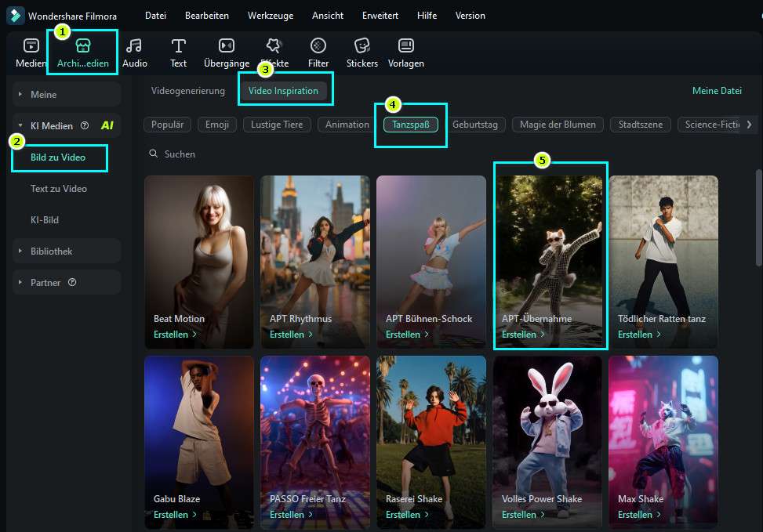Select the Archivmedien store icon
The height and width of the screenshot is (532, 763).
pos(82,45)
